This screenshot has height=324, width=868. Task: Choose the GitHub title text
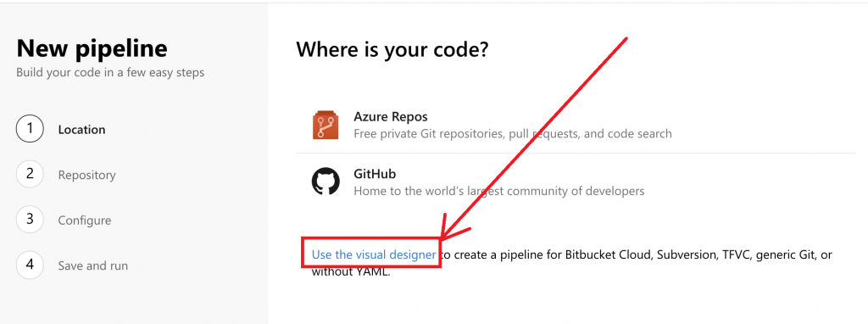pos(375,174)
